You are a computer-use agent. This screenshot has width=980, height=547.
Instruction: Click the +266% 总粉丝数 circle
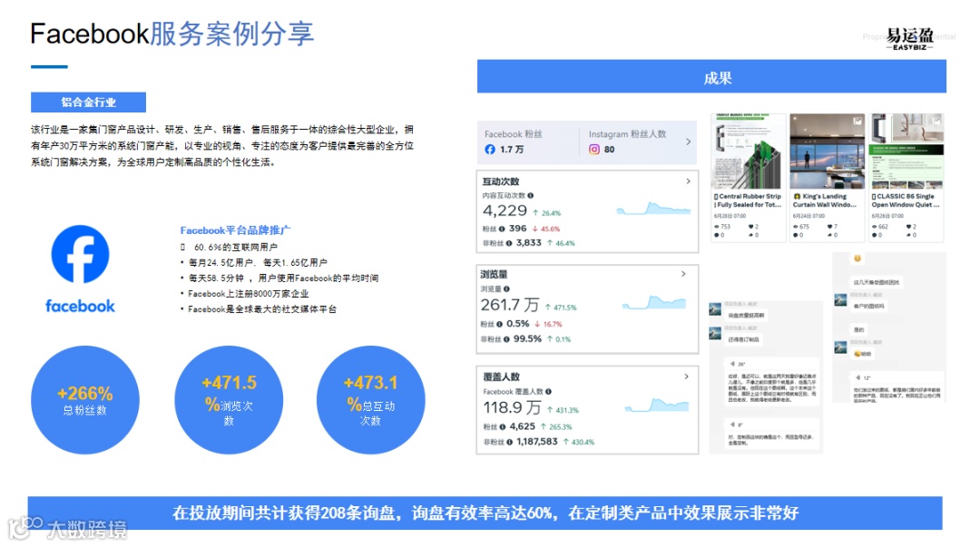point(85,400)
